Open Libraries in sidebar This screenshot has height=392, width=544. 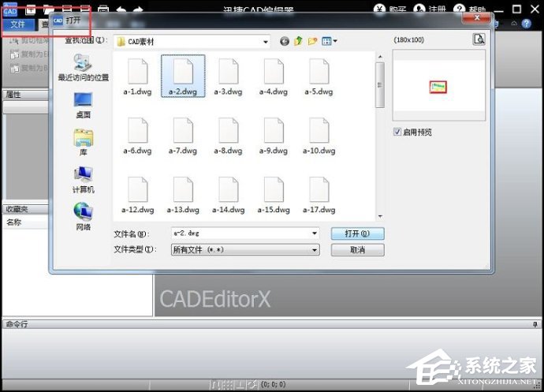pyautogui.click(x=83, y=143)
